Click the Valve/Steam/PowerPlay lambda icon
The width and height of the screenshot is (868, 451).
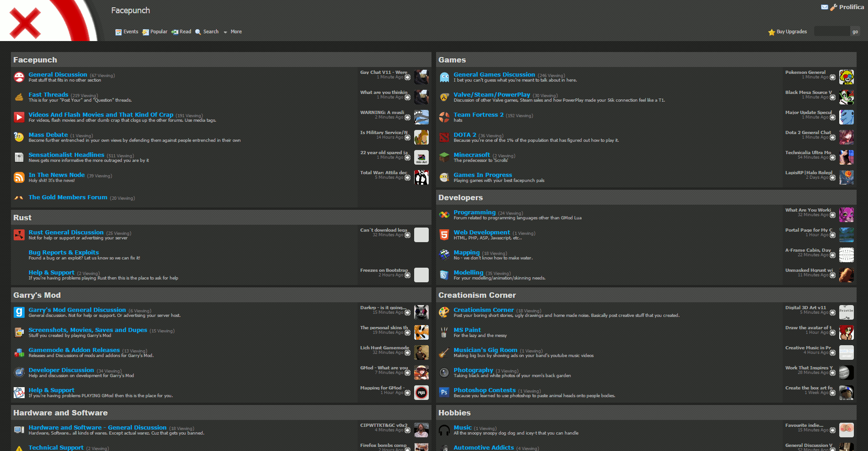tap(444, 97)
